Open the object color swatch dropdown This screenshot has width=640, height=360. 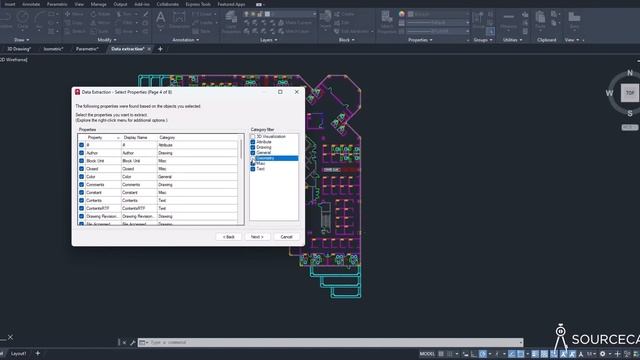[438, 14]
